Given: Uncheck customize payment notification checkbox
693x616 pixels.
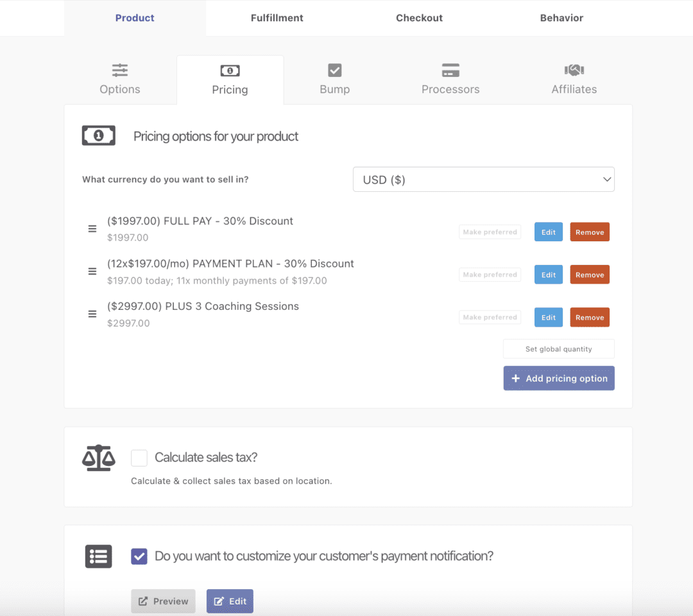Looking at the screenshot, I should 139,556.
